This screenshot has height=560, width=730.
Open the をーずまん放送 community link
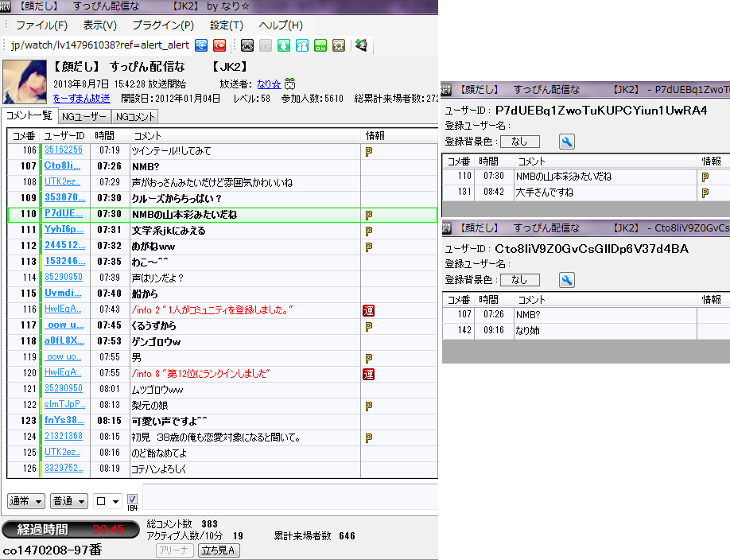[x=81, y=99]
